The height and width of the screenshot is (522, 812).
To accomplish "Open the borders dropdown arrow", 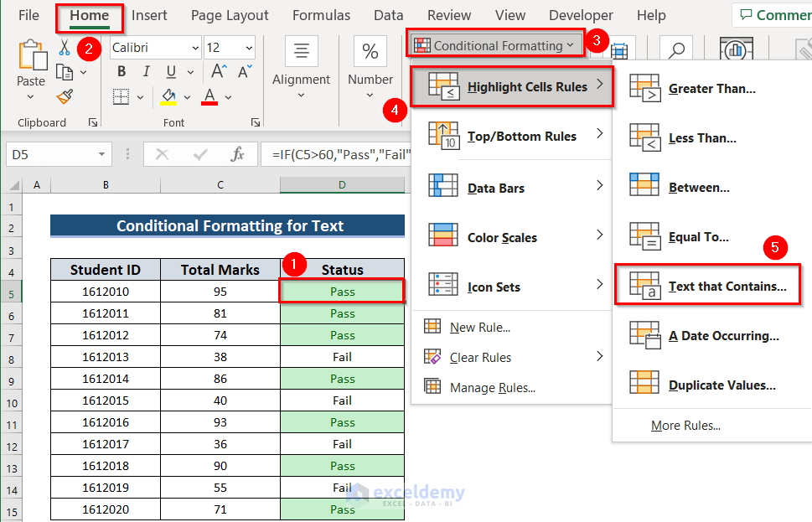I will coord(140,97).
